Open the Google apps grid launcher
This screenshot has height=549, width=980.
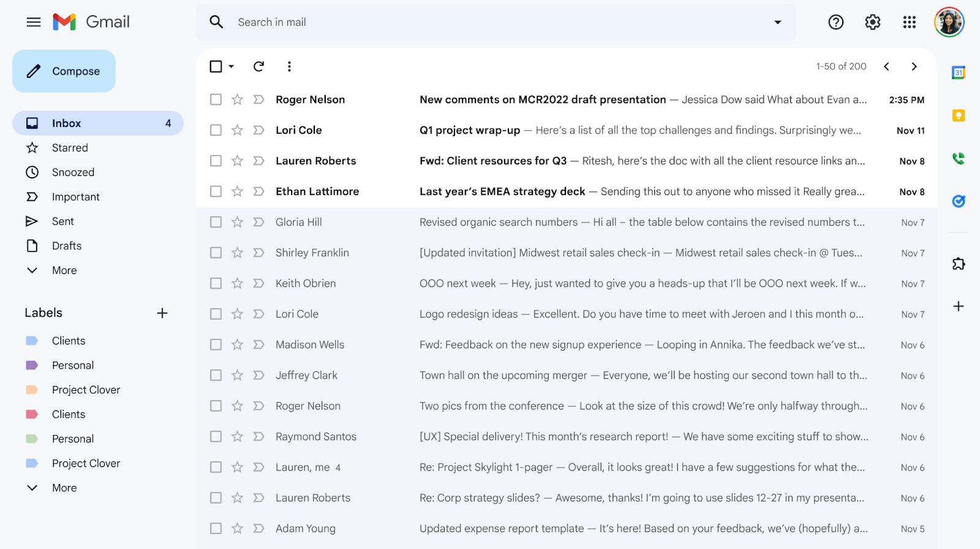[x=909, y=22]
